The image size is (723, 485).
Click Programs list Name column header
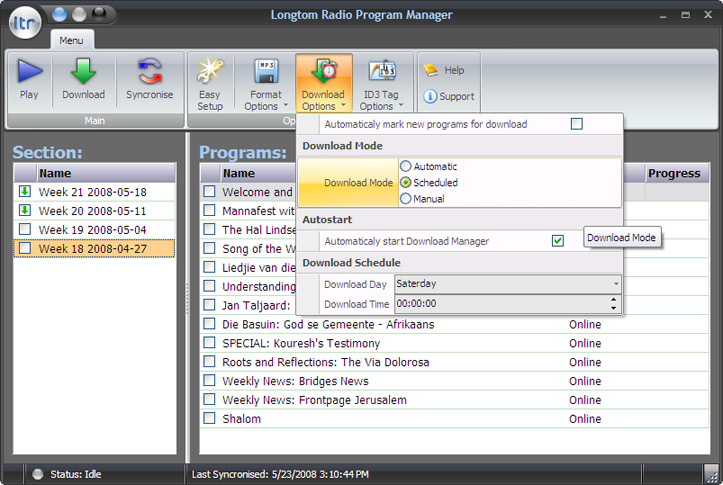[x=258, y=173]
